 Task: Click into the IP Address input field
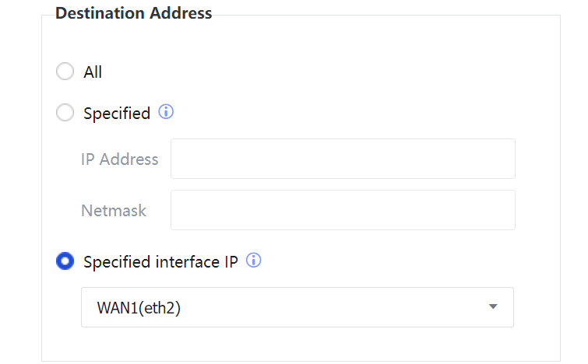click(x=343, y=159)
